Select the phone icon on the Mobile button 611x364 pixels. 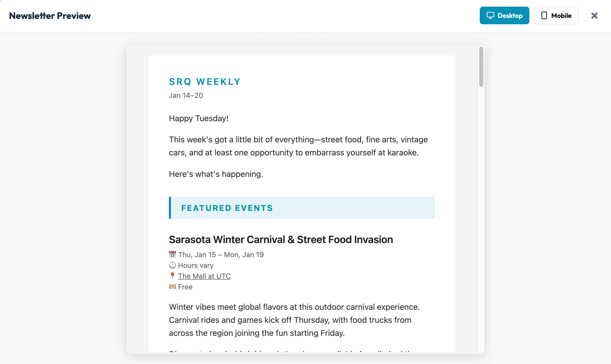(544, 15)
